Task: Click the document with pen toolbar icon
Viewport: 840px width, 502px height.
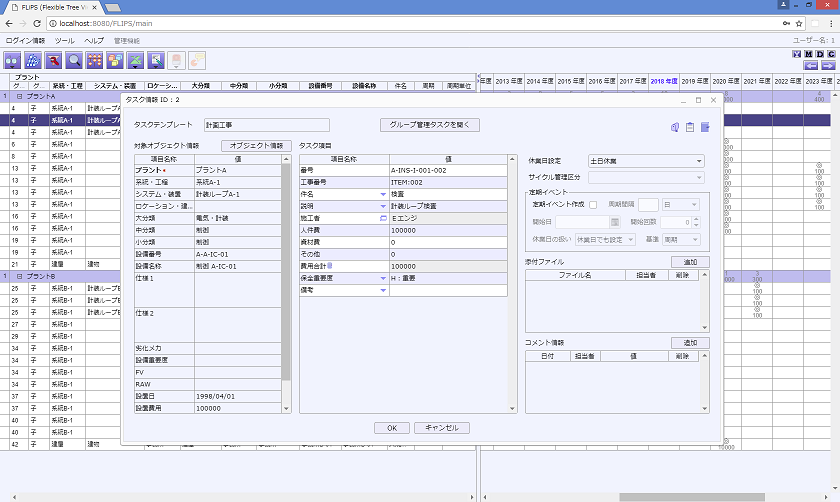Action: 156,61
